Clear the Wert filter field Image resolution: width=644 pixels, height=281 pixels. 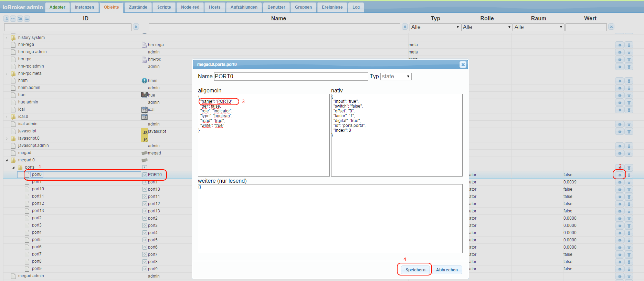point(611,27)
